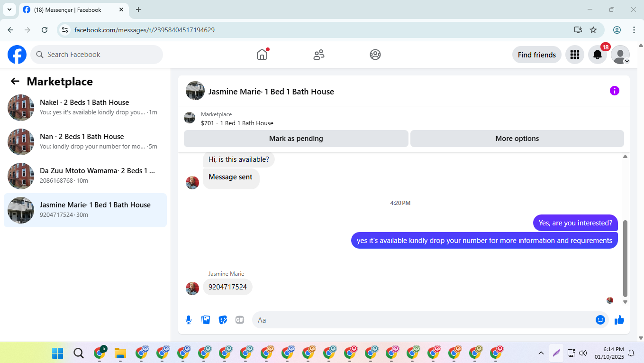Open the Facebook Home feed icon
644x363 pixels.
(x=262, y=55)
